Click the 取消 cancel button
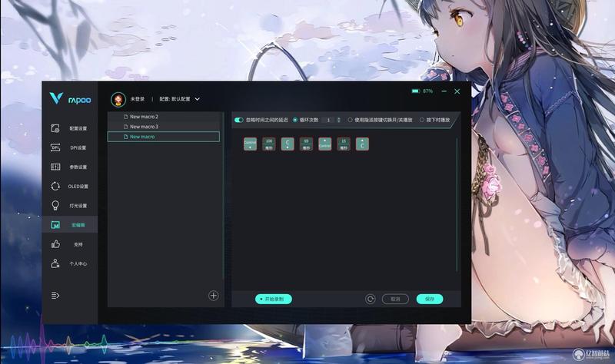This screenshot has width=615, height=364. 395,299
